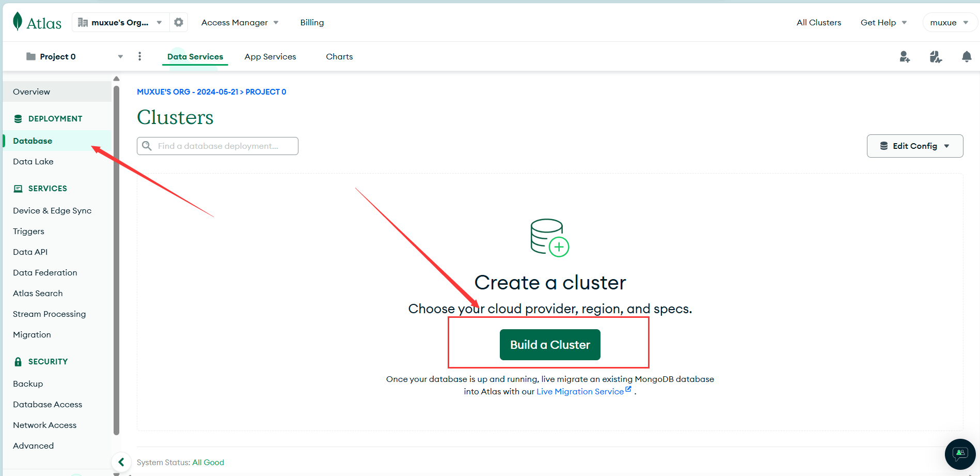Expand the Get Help menu
The height and width of the screenshot is (476, 980).
[x=883, y=22]
